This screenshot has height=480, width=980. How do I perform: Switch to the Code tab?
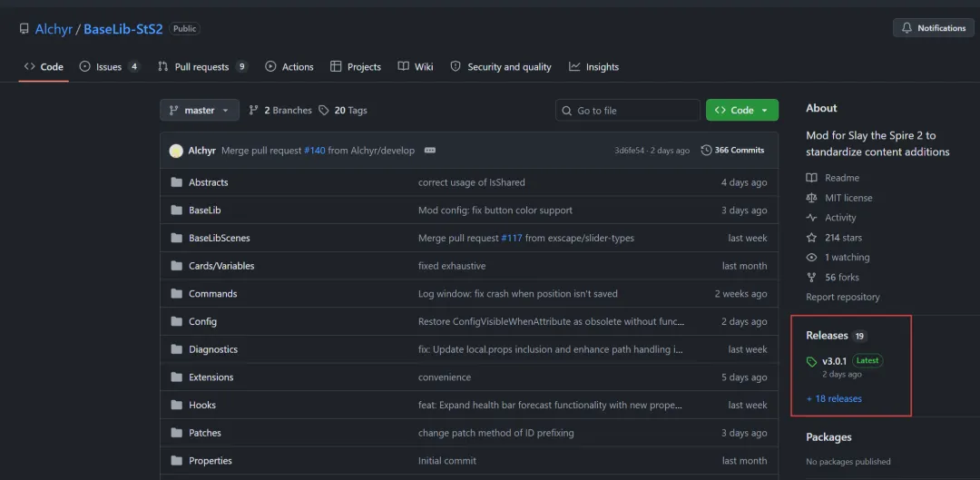[x=44, y=67]
